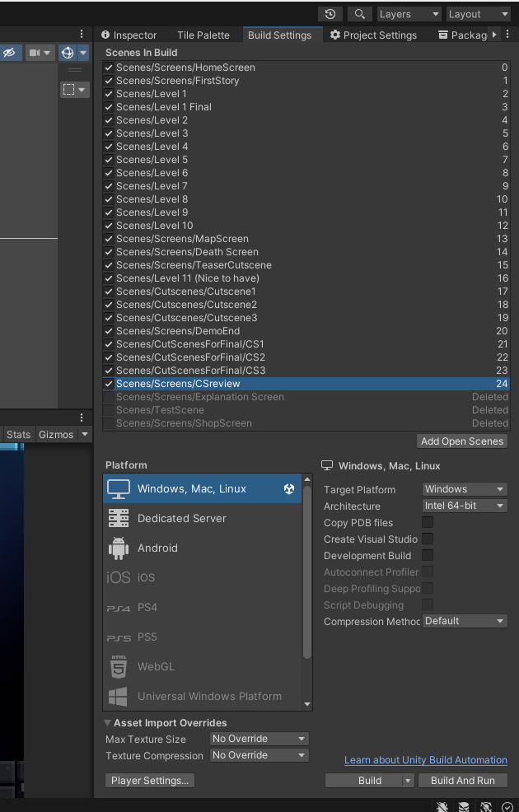Open Compression Method dropdown
The height and width of the screenshot is (812, 519).
(x=465, y=621)
